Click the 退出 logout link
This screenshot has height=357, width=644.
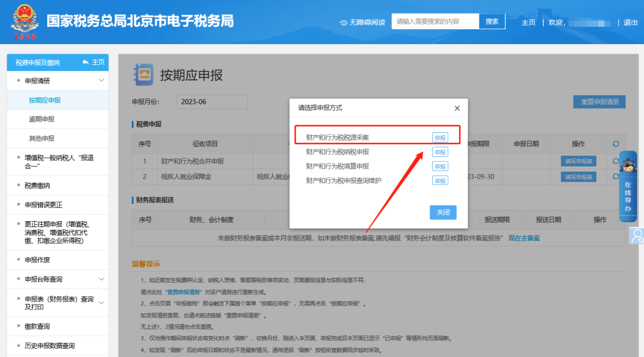(x=630, y=23)
